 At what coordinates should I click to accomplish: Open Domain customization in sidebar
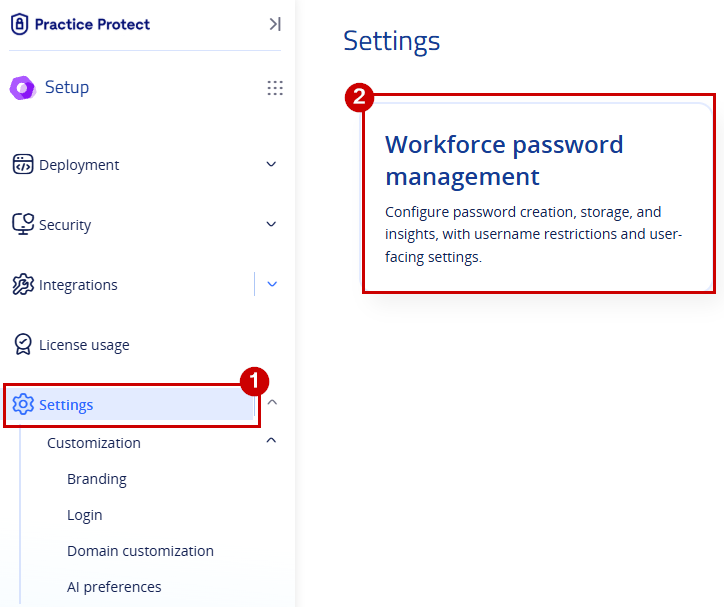(140, 551)
